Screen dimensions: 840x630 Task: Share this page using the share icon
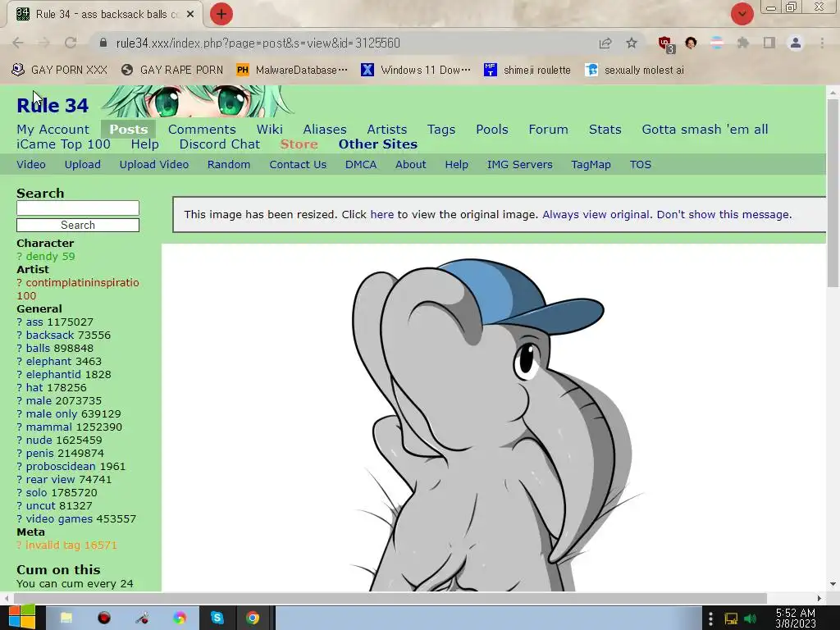point(605,43)
